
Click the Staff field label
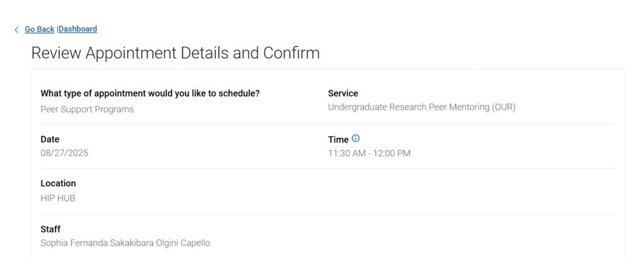click(50, 229)
